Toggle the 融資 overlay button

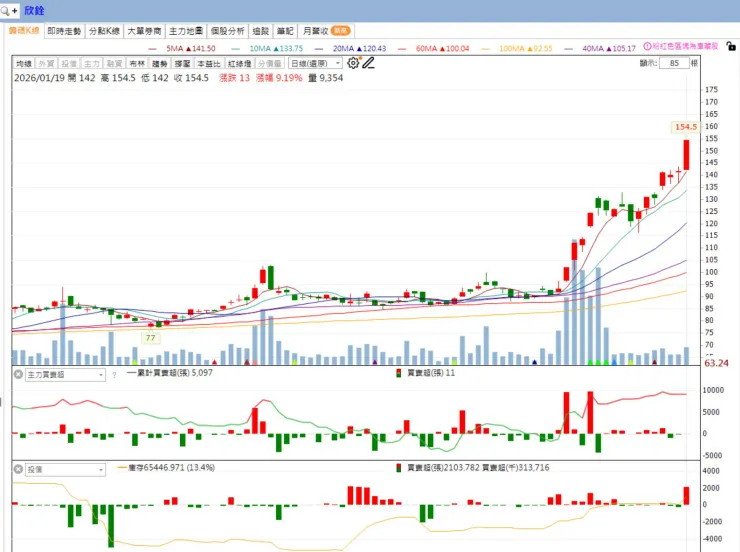(x=114, y=63)
